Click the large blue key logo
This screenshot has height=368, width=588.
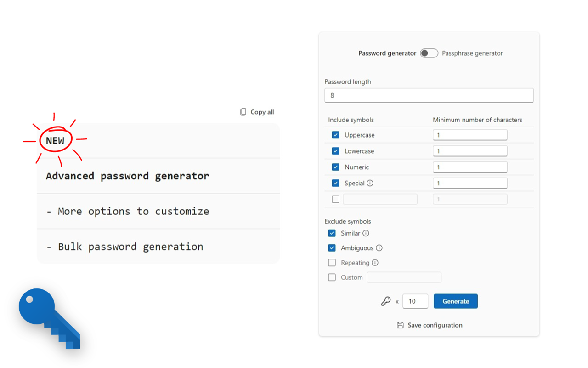point(48,317)
